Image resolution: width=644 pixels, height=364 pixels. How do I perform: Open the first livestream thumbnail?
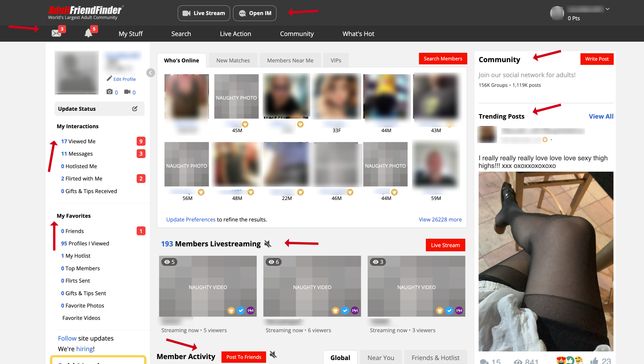click(208, 286)
